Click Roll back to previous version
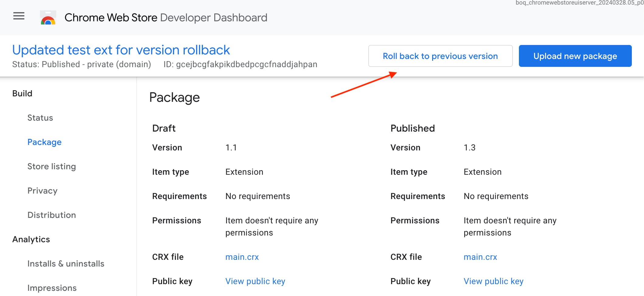Image resolution: width=644 pixels, height=296 pixels. (x=440, y=56)
